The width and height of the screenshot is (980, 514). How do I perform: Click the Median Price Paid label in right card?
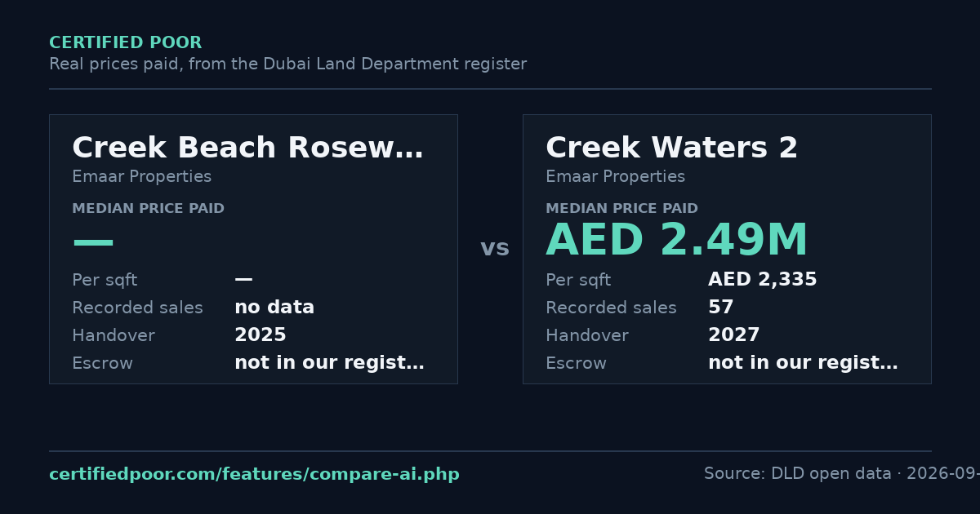621,209
